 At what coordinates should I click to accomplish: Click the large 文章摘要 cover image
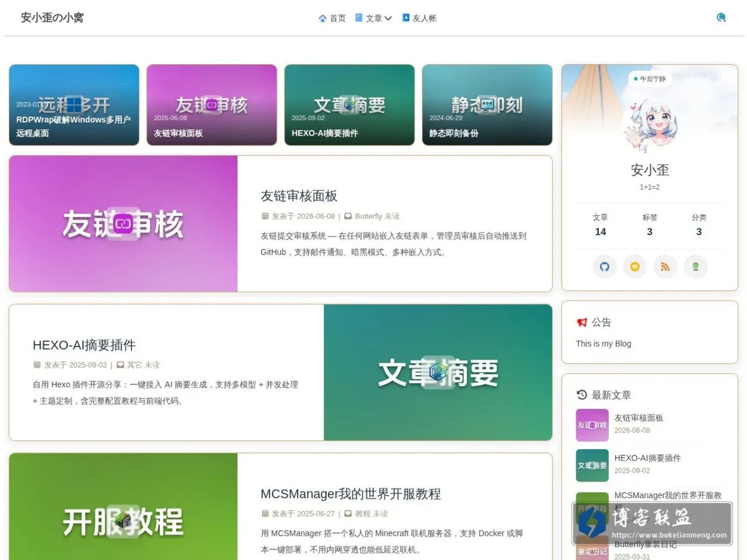click(438, 372)
